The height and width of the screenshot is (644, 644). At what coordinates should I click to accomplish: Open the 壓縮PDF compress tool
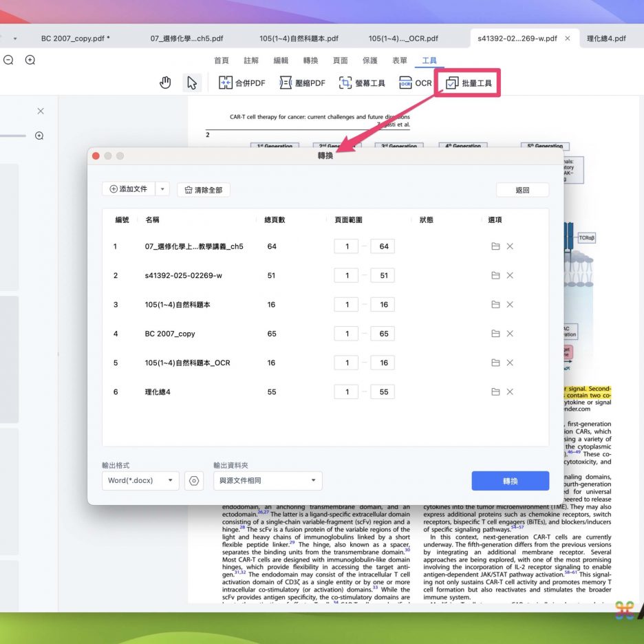click(302, 83)
